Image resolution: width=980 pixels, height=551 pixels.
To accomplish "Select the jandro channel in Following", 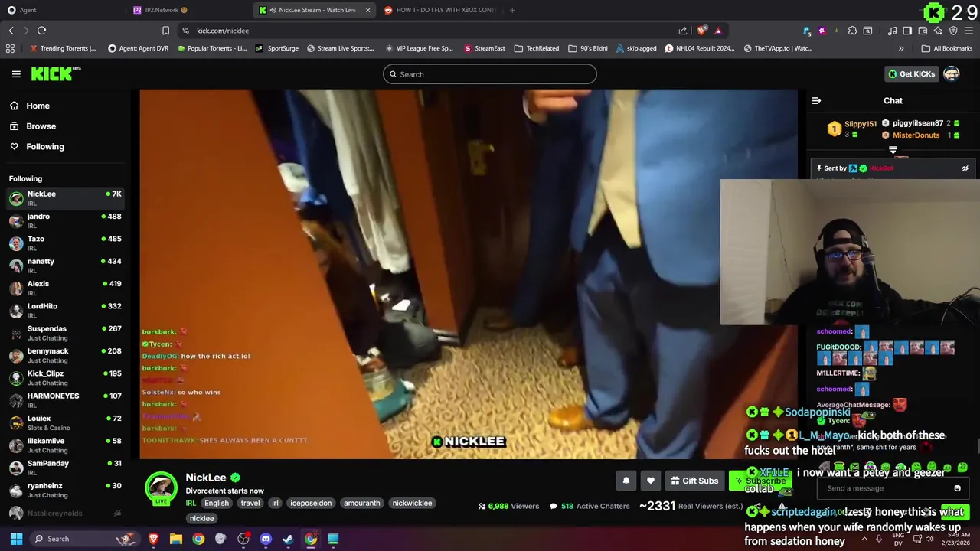I will tap(66, 220).
